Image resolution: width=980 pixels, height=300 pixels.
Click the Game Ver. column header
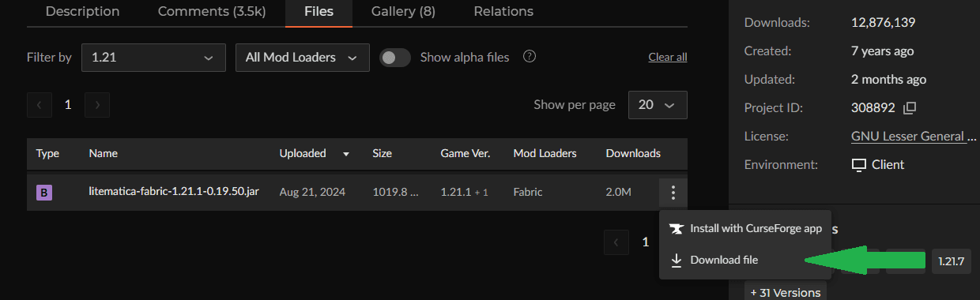pos(465,153)
